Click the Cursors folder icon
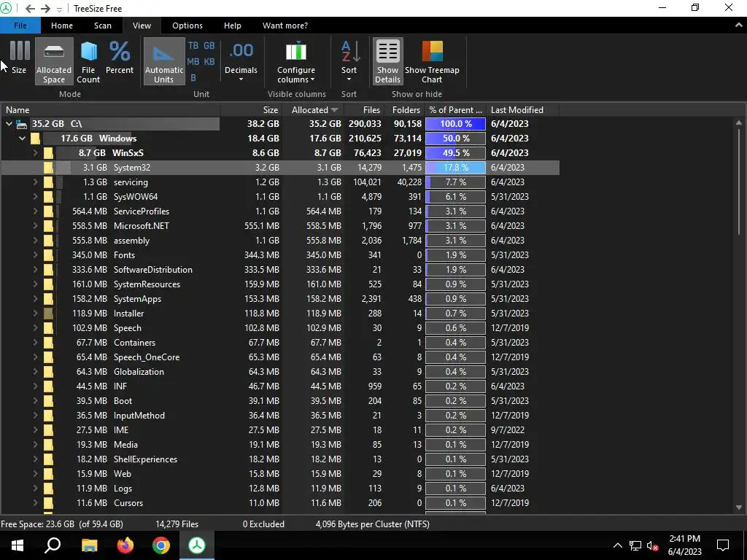747x560 pixels. point(48,503)
